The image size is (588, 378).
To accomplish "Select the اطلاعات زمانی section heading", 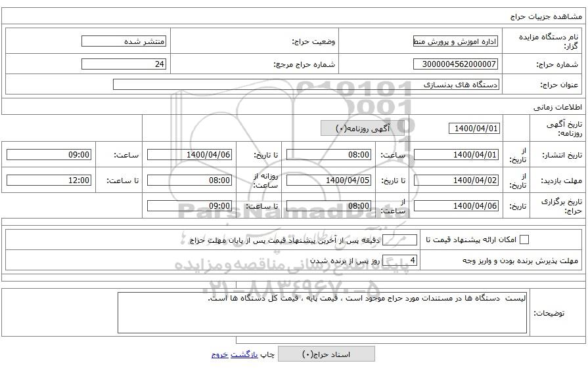I will pos(558,108).
